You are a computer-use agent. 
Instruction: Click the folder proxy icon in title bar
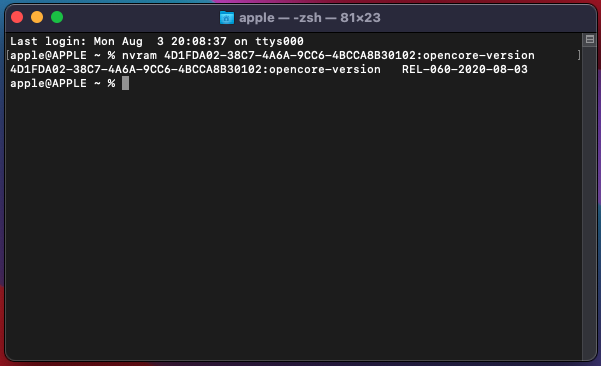(x=227, y=18)
